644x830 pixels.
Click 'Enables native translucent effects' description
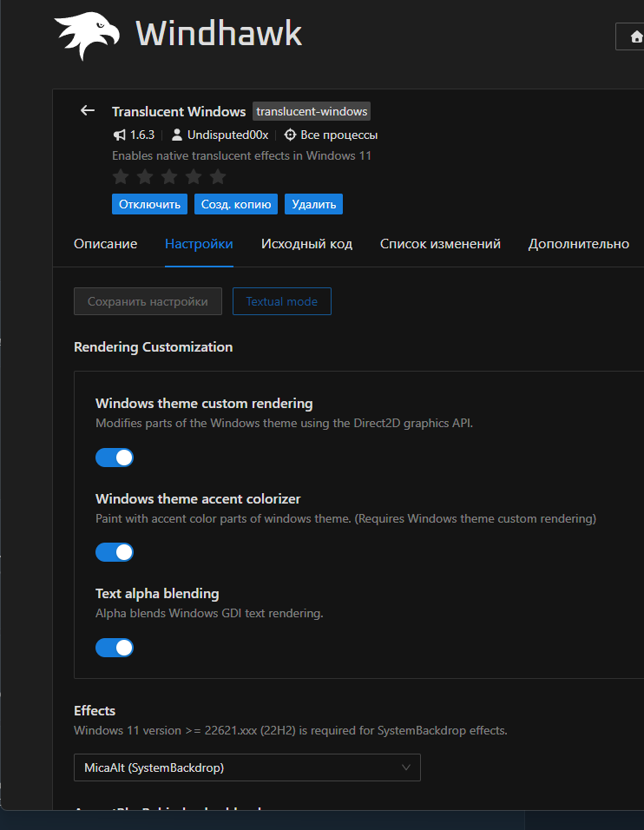(242, 155)
